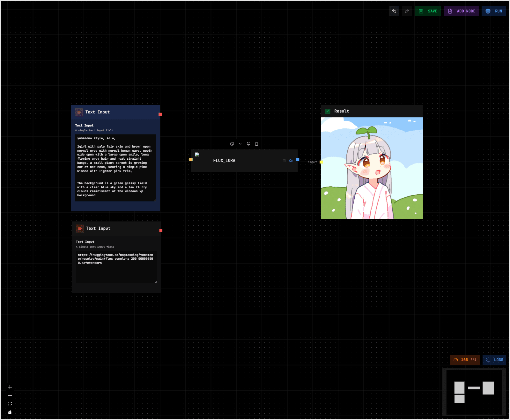Fit view with the frame icon
510x420 pixels.
click(x=10, y=404)
